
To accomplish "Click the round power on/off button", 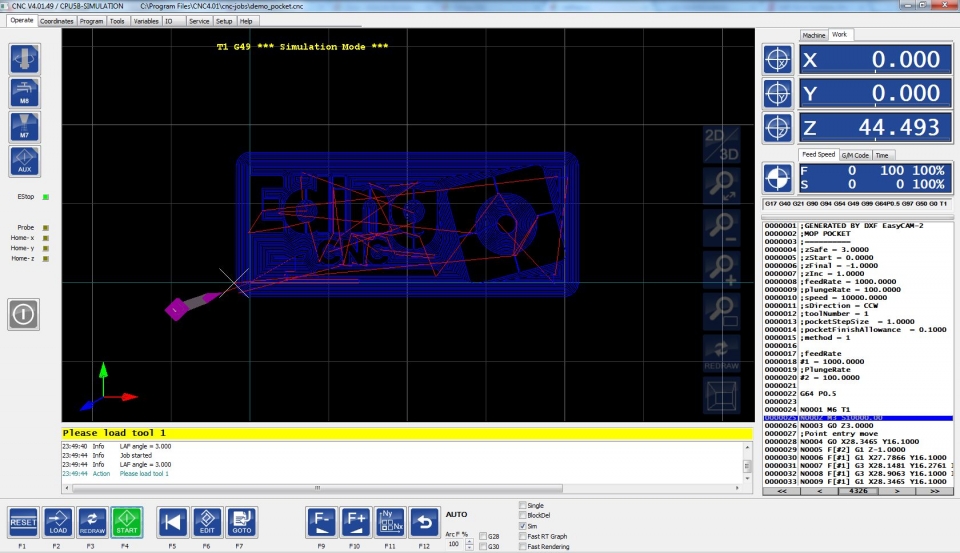I will (x=23, y=314).
